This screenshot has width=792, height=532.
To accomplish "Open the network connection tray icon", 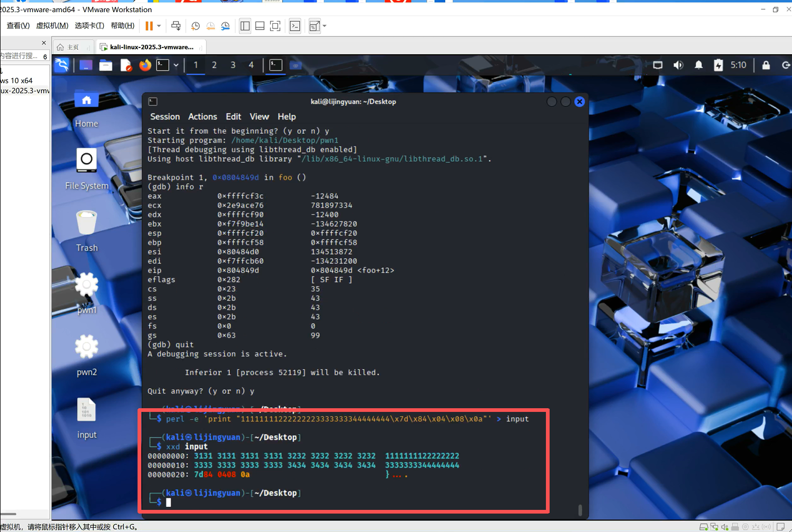I will (658, 65).
